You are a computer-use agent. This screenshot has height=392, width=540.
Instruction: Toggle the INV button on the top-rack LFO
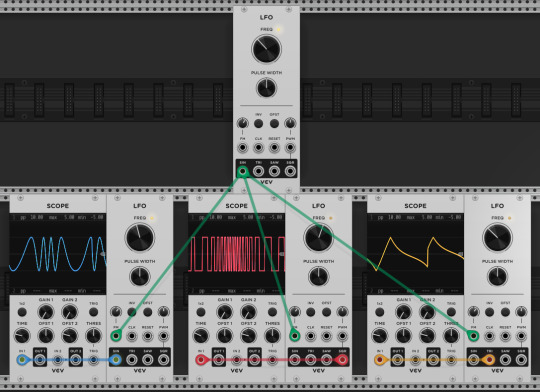[x=258, y=123]
